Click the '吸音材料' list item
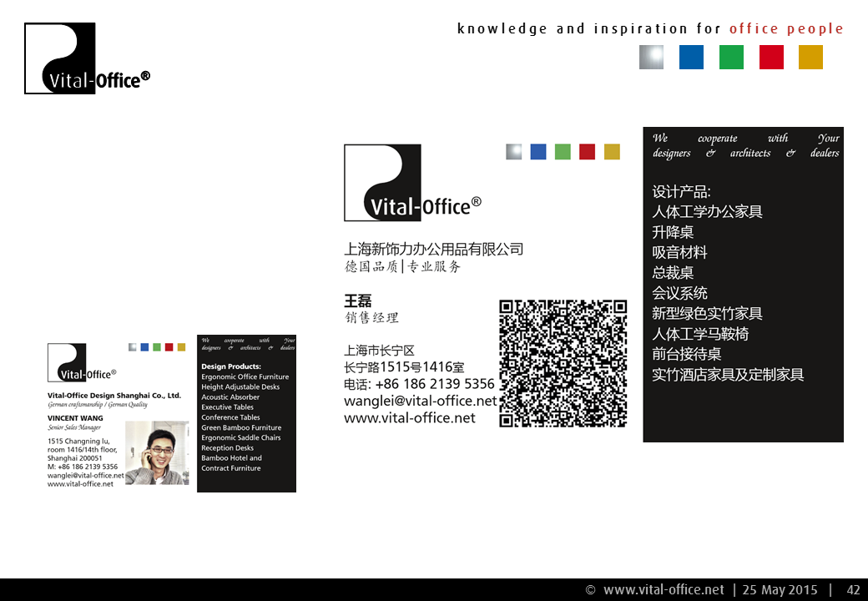The image size is (868, 601). pos(679,252)
